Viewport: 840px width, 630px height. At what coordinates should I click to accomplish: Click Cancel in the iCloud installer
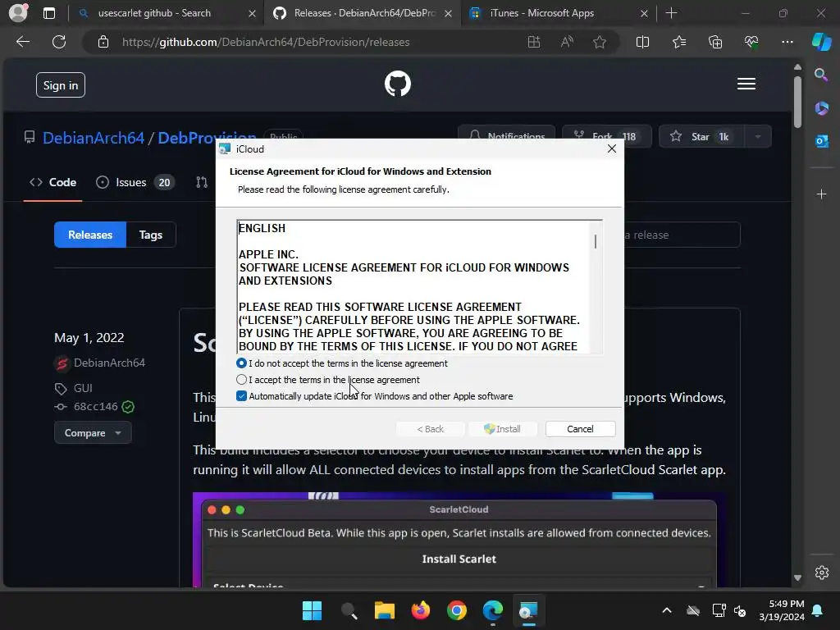pyautogui.click(x=580, y=428)
